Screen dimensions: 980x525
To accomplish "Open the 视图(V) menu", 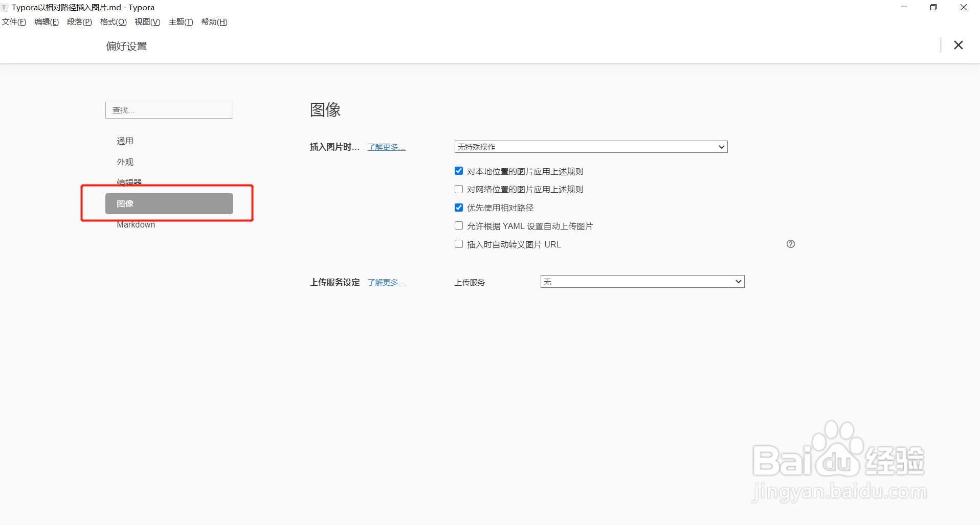I will pos(147,22).
